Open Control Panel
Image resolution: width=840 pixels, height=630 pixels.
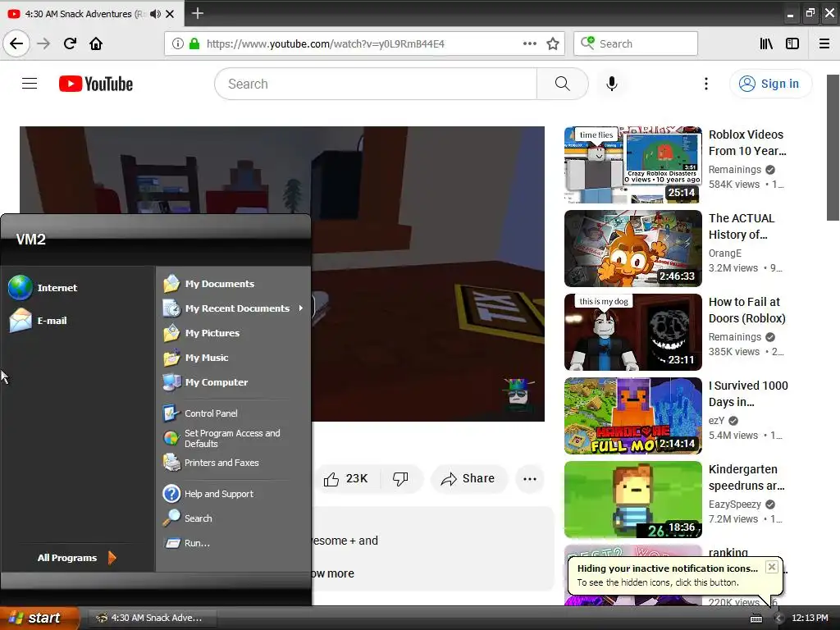200,413
